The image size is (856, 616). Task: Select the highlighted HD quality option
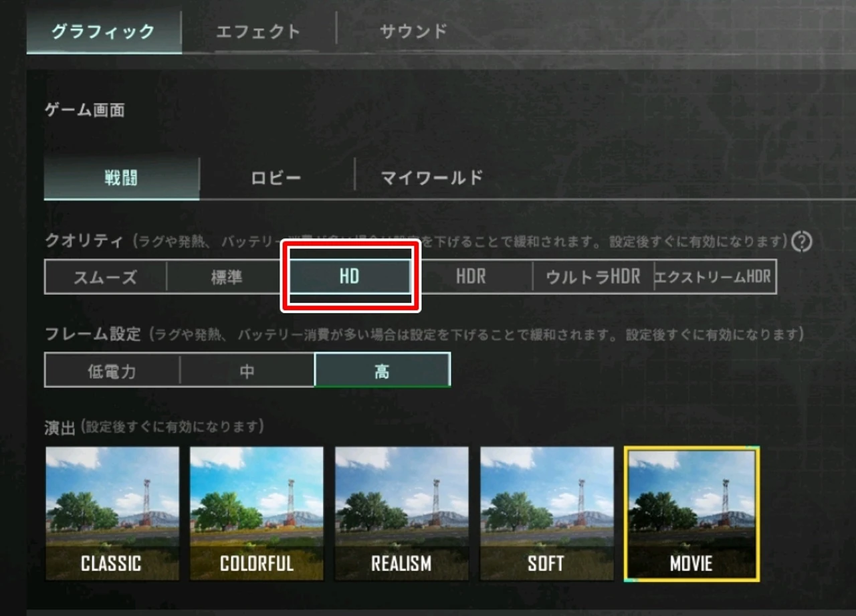coord(350,276)
